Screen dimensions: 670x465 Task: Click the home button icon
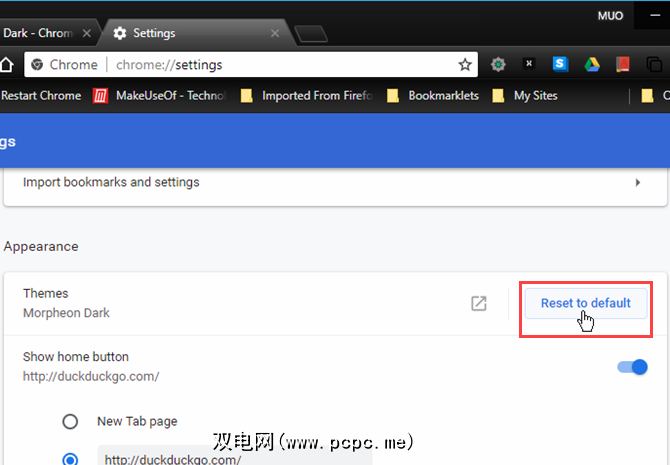point(6,65)
